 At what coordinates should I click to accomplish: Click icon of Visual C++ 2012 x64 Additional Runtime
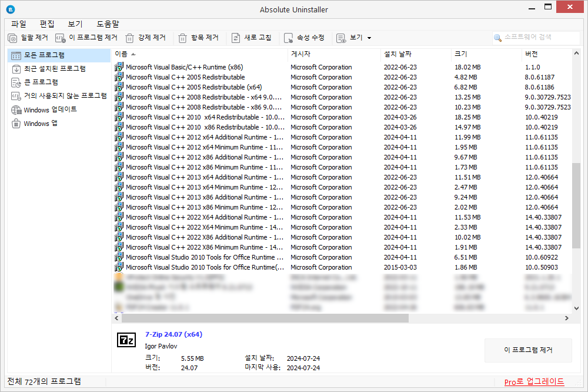coord(119,137)
